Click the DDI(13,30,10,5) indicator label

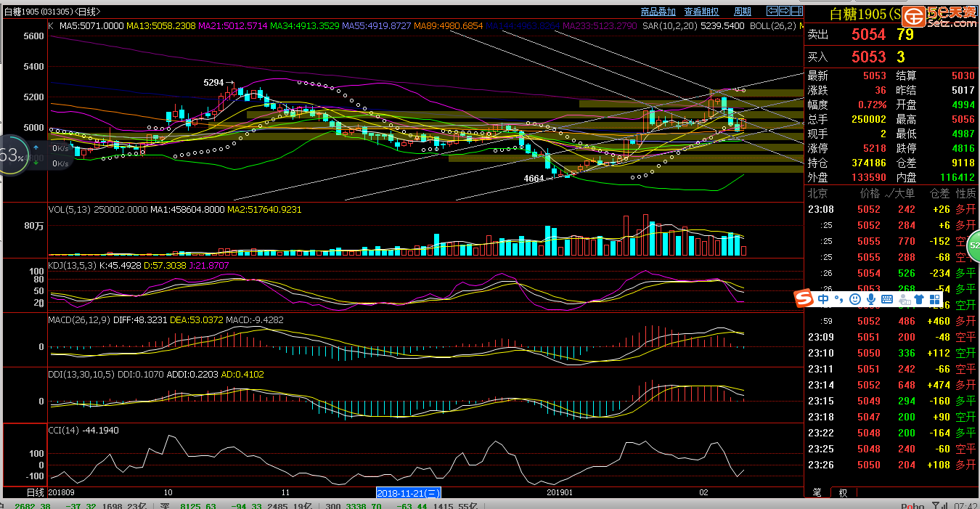click(81, 374)
